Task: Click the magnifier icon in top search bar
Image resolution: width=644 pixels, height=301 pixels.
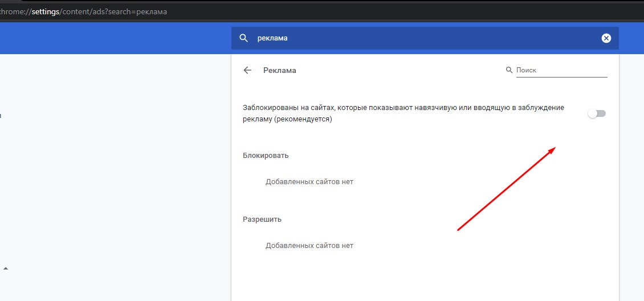Action: click(x=243, y=38)
